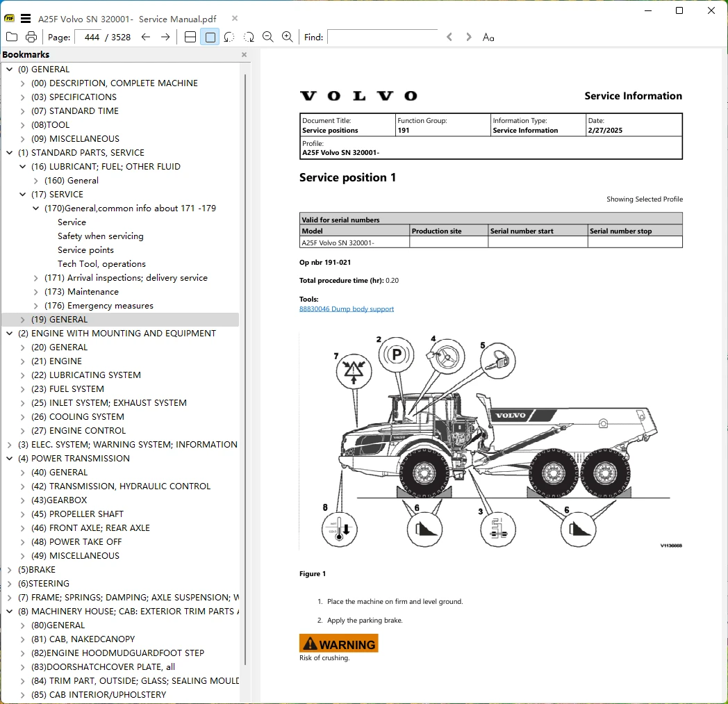Screen dimensions: 728x704
Task: Select the (23) FUEL SYSTEM bookmark
Action: (x=67, y=388)
